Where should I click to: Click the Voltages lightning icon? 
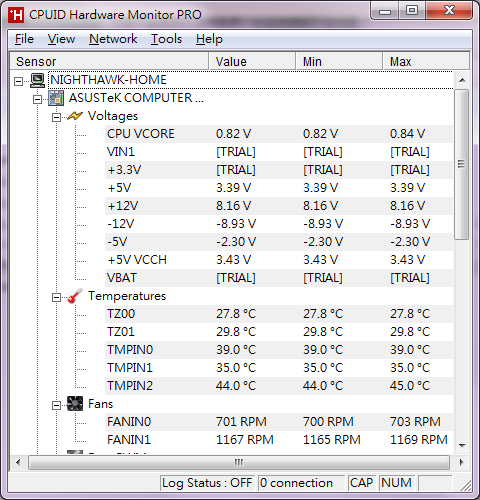pyautogui.click(x=75, y=116)
